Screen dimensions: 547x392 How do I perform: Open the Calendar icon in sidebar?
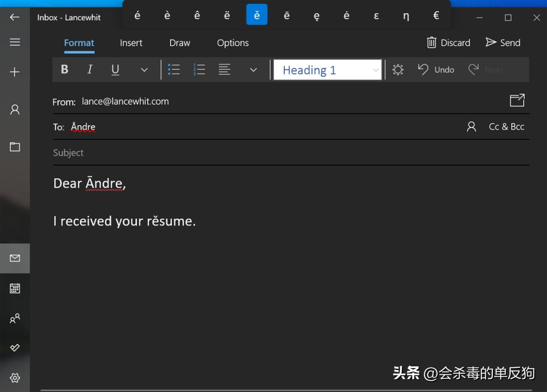point(15,288)
